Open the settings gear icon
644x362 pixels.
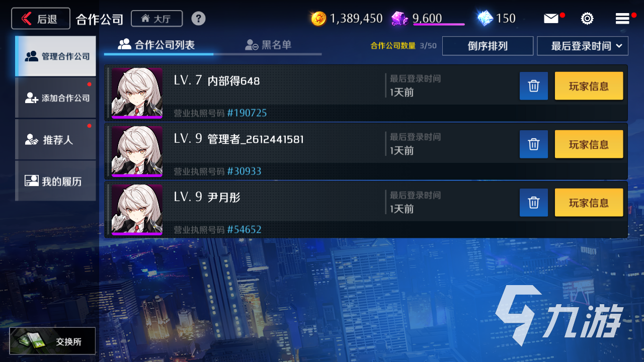click(x=587, y=19)
